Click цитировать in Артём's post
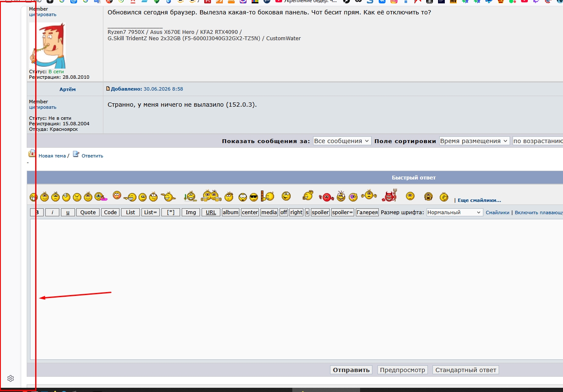The image size is (563, 392). click(x=43, y=107)
